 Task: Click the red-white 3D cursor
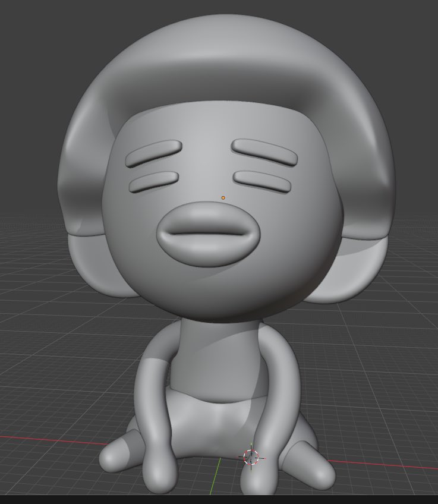click(251, 456)
